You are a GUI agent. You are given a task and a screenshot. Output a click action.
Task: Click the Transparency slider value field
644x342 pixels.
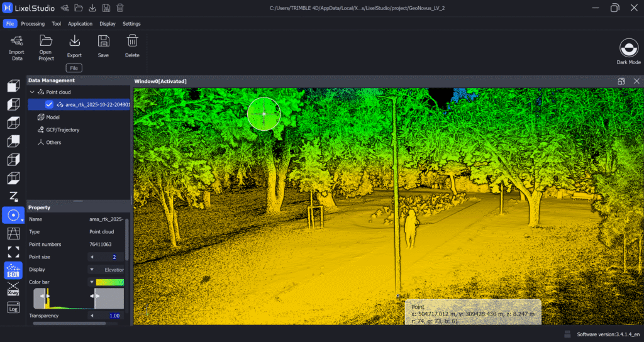point(114,316)
